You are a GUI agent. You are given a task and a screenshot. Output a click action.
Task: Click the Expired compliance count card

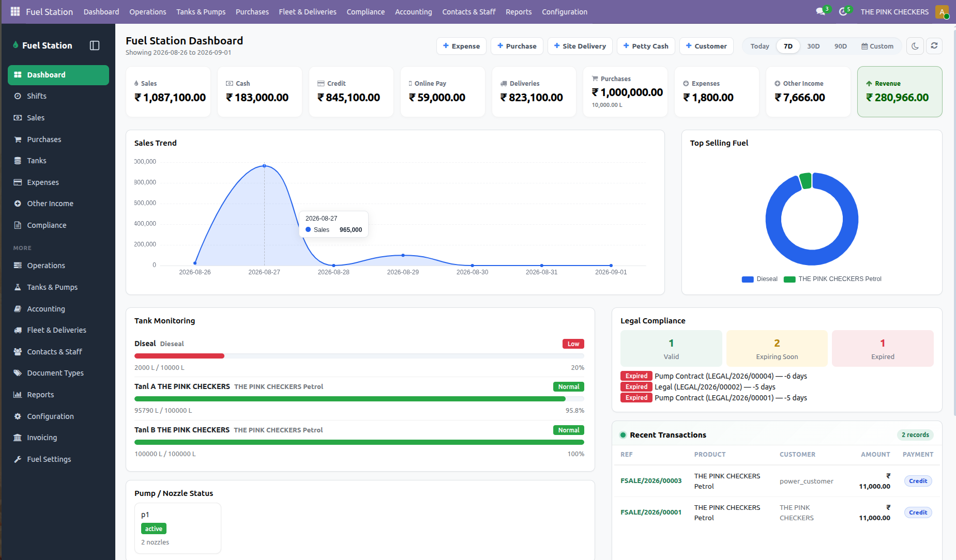coord(883,349)
